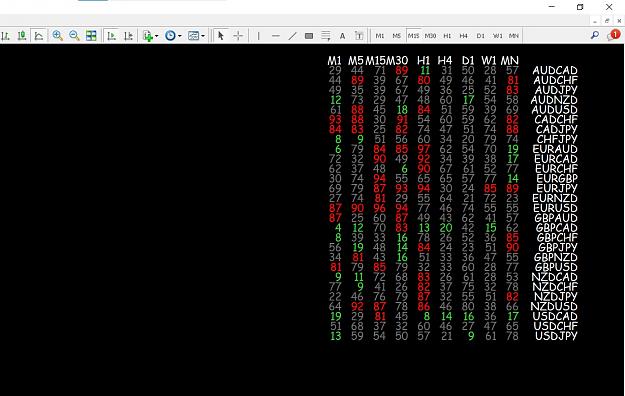Click the CADCHF pair label

pyautogui.click(x=556, y=120)
